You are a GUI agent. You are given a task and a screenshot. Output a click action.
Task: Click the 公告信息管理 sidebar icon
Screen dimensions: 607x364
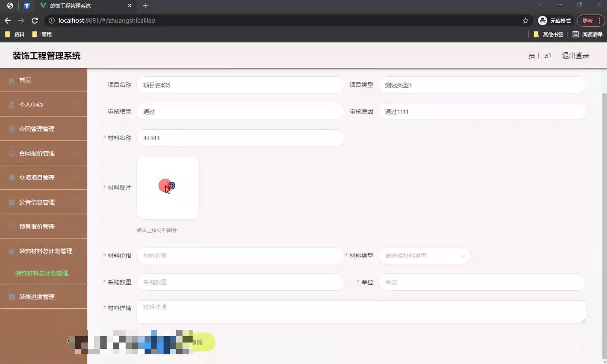(x=11, y=202)
